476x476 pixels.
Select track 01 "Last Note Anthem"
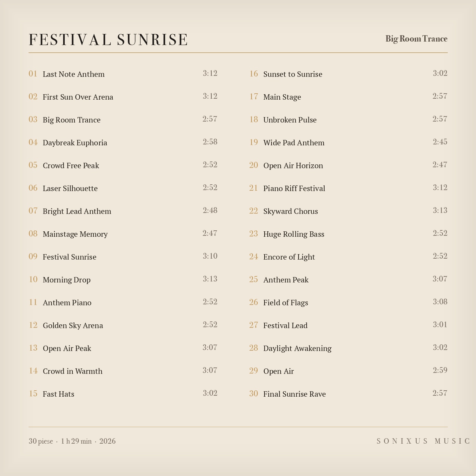[123, 74]
